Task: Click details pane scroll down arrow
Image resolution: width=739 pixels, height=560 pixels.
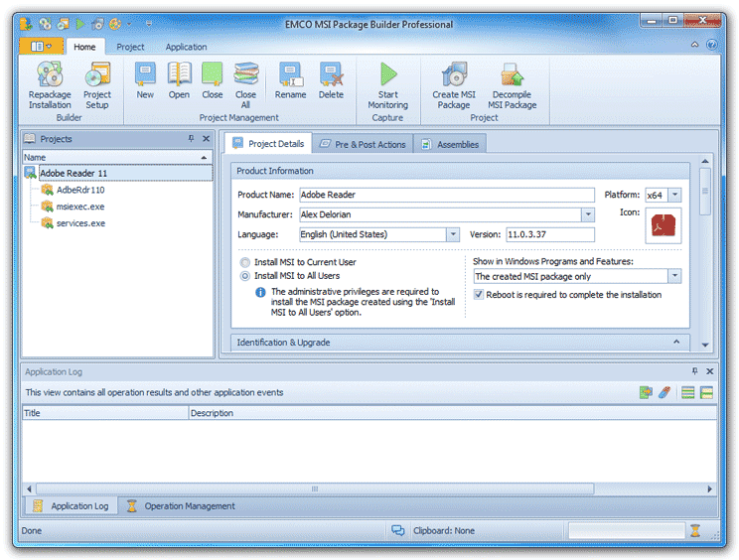Action: coord(705,345)
